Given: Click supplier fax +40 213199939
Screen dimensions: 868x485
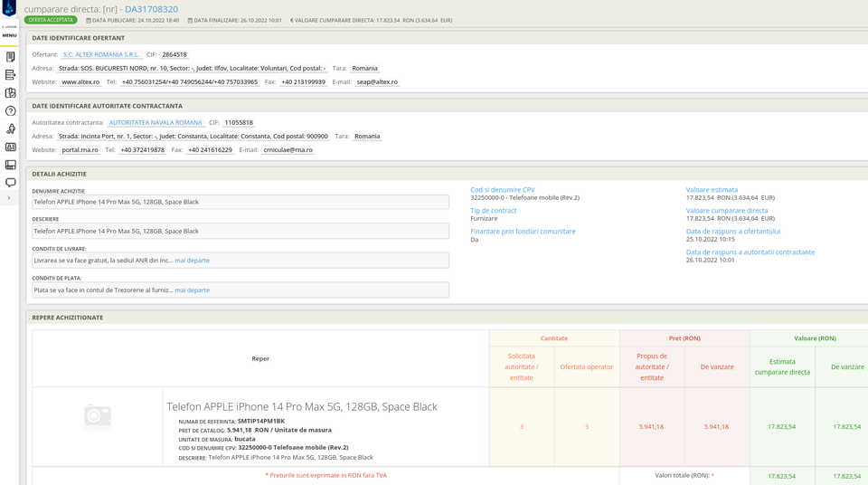Looking at the screenshot, I should pos(304,82).
